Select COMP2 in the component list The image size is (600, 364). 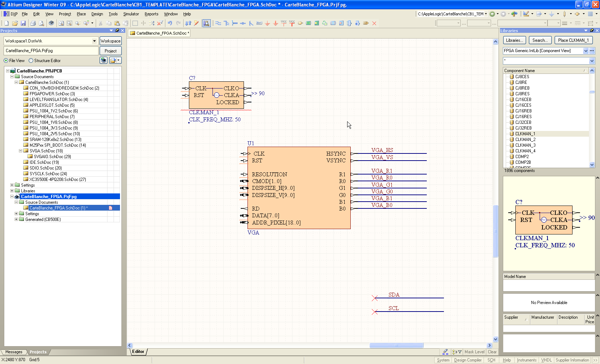pos(522,157)
